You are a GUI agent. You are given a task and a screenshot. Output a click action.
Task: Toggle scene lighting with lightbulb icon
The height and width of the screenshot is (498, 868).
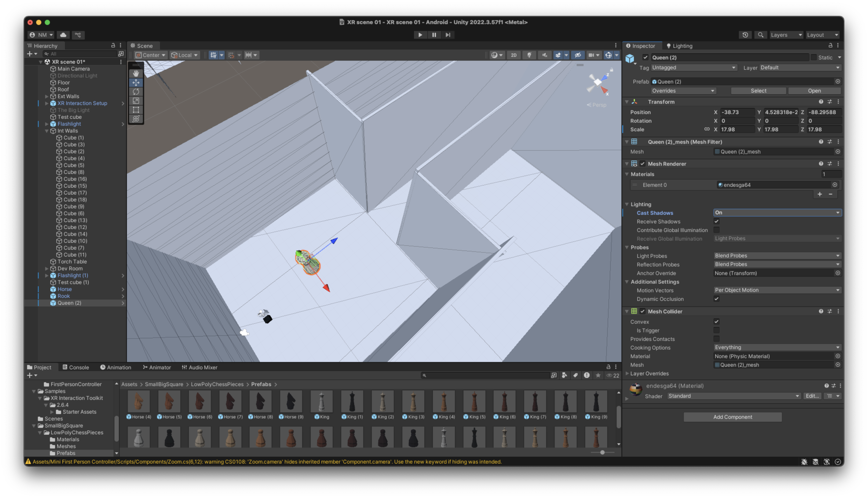tap(529, 55)
